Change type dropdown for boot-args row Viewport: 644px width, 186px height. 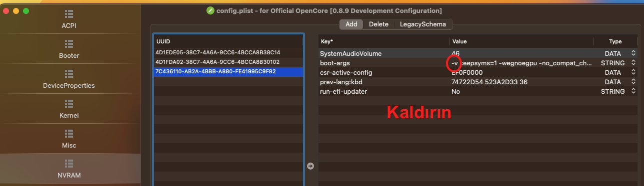[x=633, y=63]
